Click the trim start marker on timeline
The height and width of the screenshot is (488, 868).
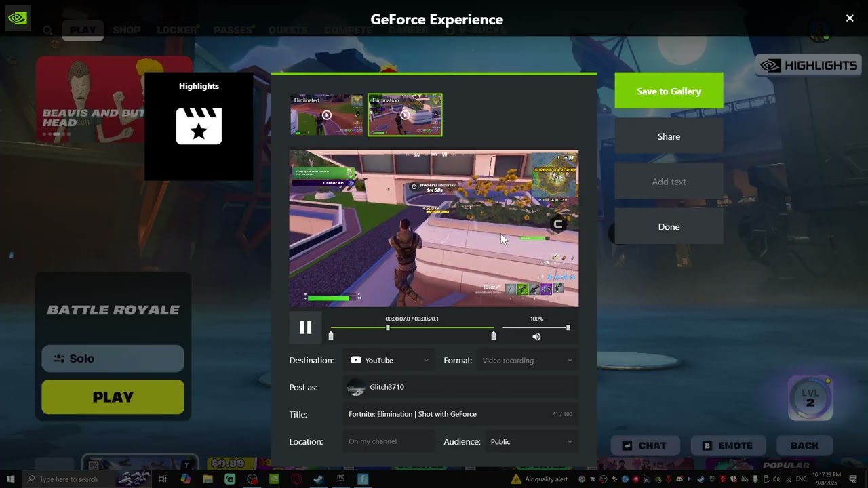pos(331,335)
